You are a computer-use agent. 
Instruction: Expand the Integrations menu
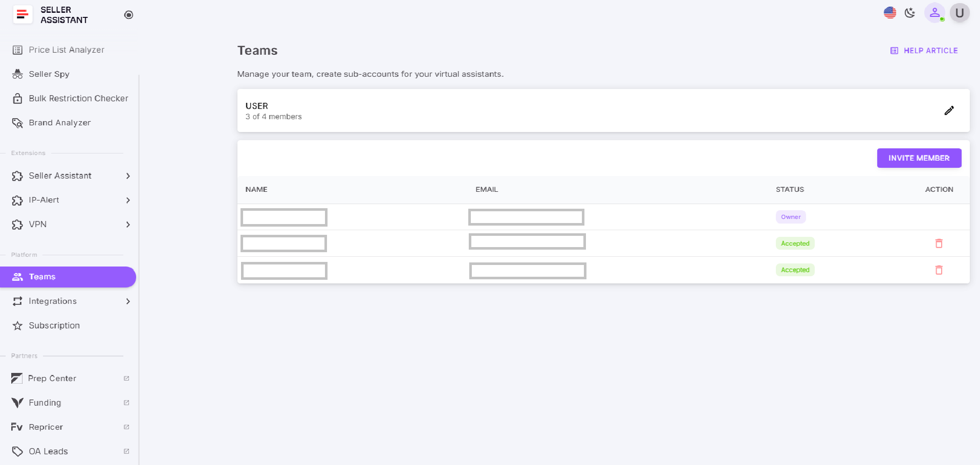(x=128, y=301)
